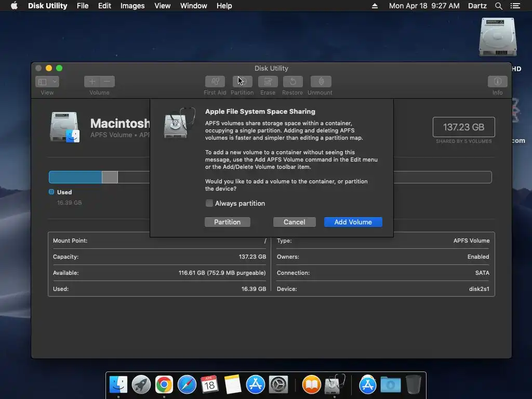Screen dimensions: 532x399
Task: Click the Erase toolbar icon
Action: [x=268, y=82]
